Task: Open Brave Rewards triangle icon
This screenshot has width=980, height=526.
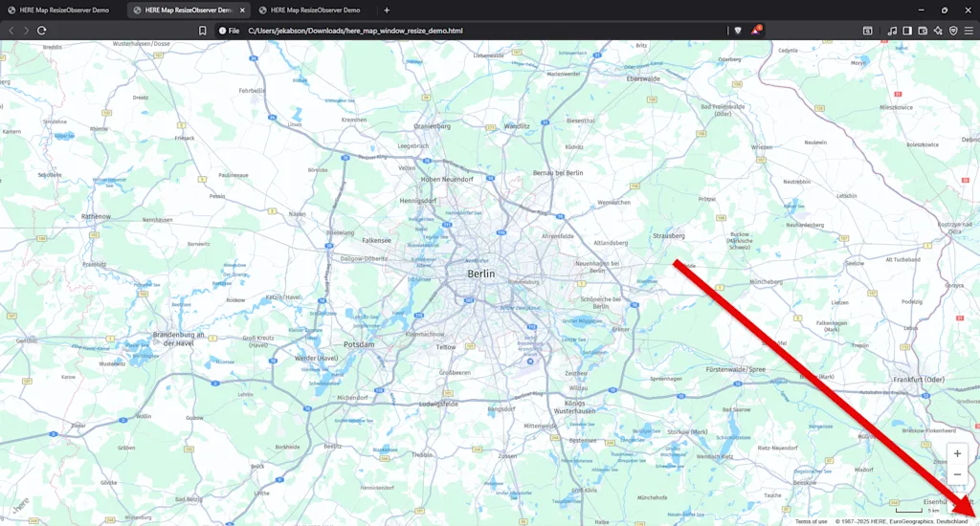Action: (756, 30)
